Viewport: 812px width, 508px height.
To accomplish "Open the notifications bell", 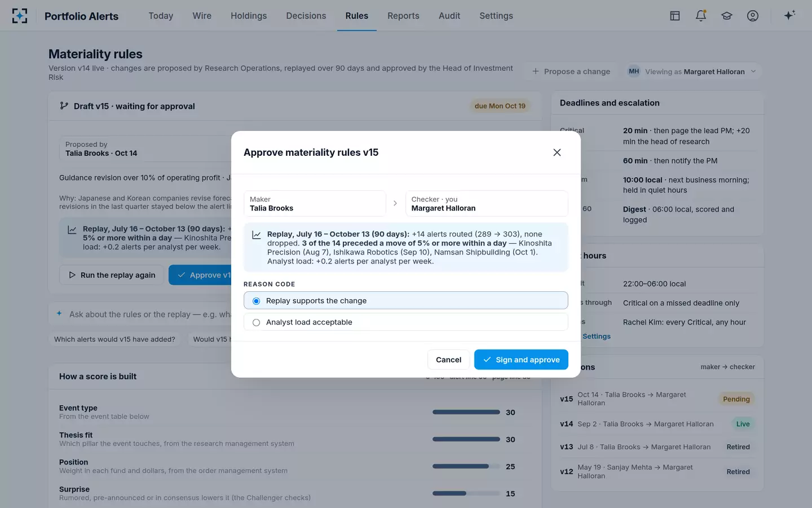I will [701, 16].
